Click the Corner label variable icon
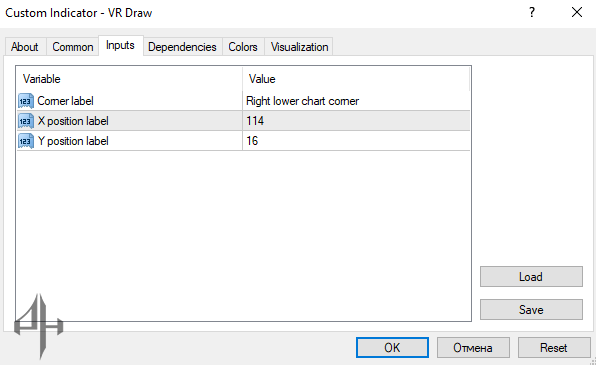Viewport: 596px width, 365px height. [26, 101]
